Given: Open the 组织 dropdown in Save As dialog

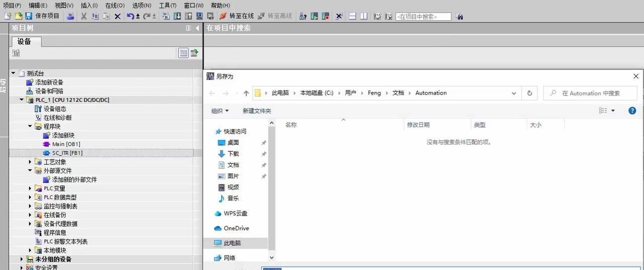Looking at the screenshot, I should coord(220,111).
